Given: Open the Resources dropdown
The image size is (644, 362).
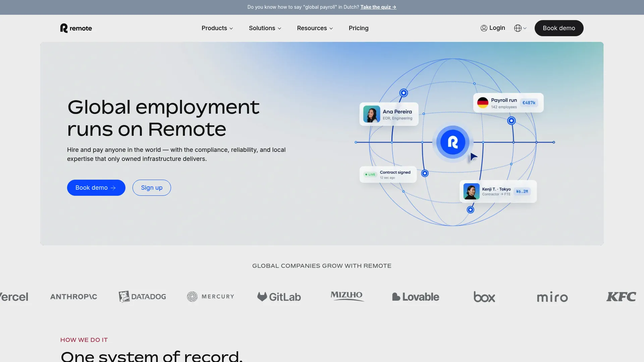Looking at the screenshot, I should coord(315,28).
